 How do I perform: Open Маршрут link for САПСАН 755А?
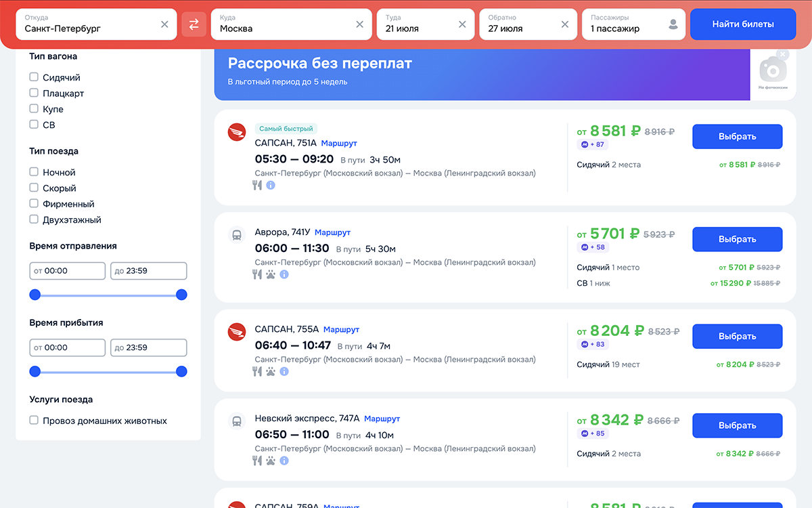pyautogui.click(x=341, y=329)
